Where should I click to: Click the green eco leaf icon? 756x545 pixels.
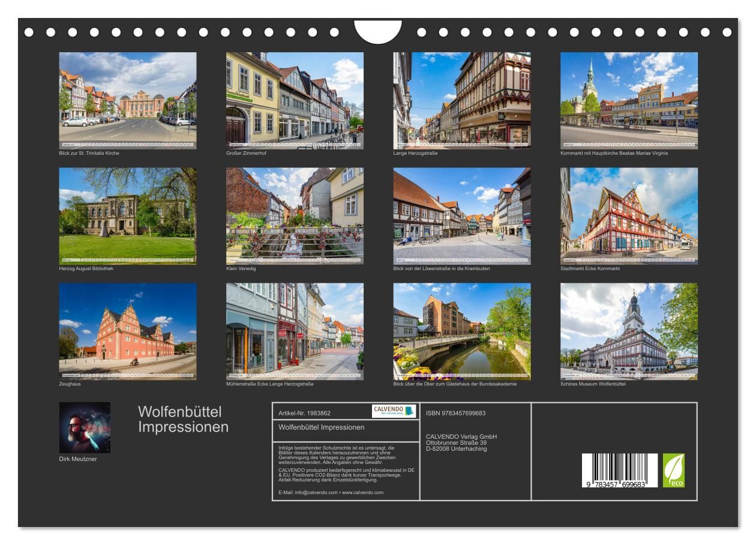[x=673, y=470]
